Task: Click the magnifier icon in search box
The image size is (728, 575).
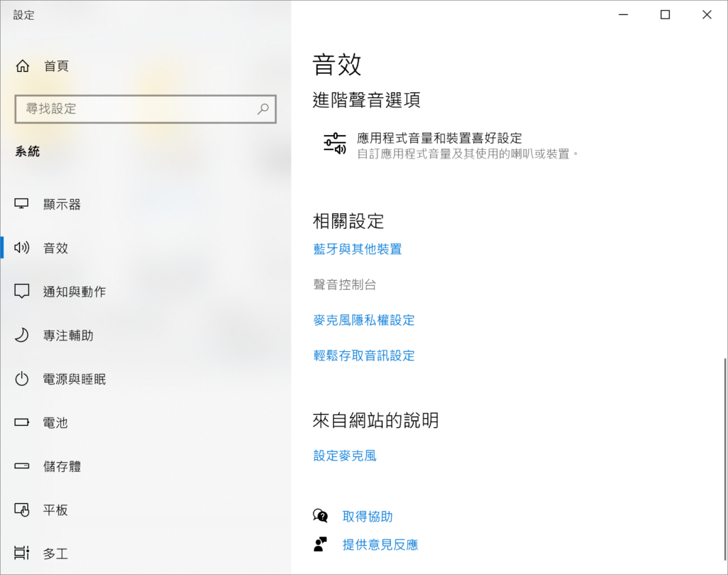Action: (x=263, y=109)
